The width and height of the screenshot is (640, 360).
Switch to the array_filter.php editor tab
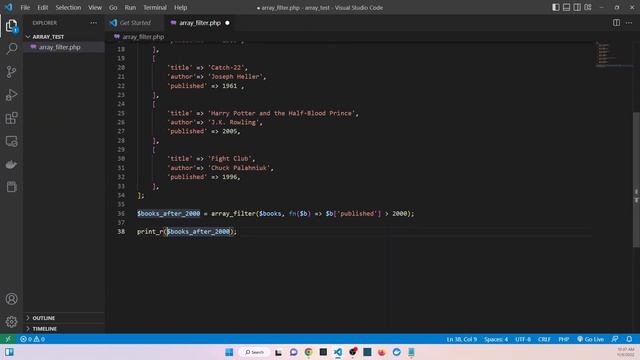coord(200,23)
